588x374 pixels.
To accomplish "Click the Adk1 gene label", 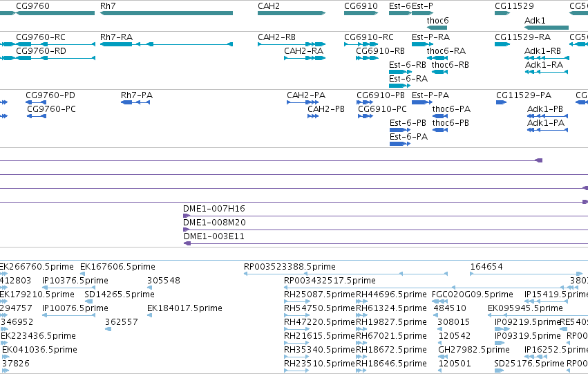I will 535,20.
